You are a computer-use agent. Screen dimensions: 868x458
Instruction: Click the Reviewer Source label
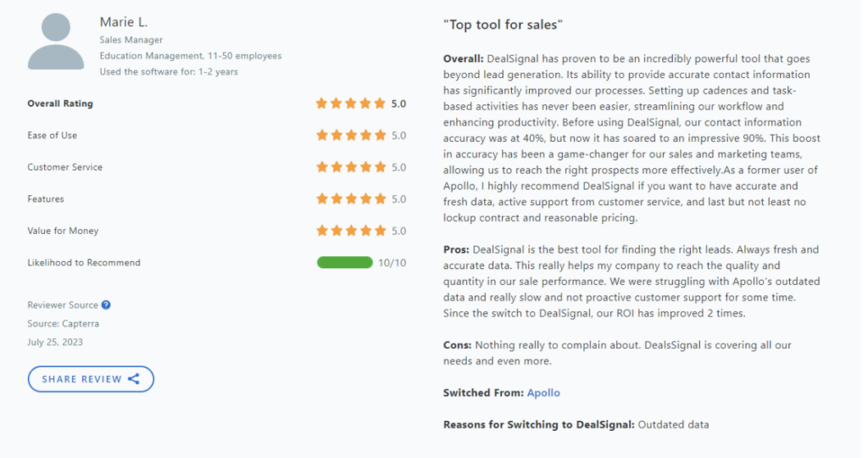pyautogui.click(x=63, y=305)
